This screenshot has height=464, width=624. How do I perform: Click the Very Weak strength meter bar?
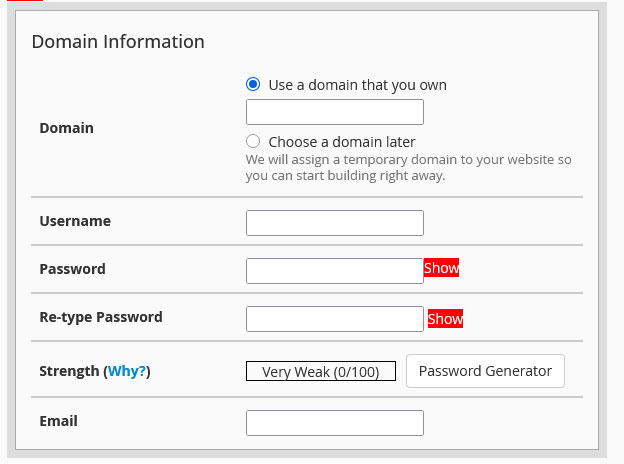320,372
